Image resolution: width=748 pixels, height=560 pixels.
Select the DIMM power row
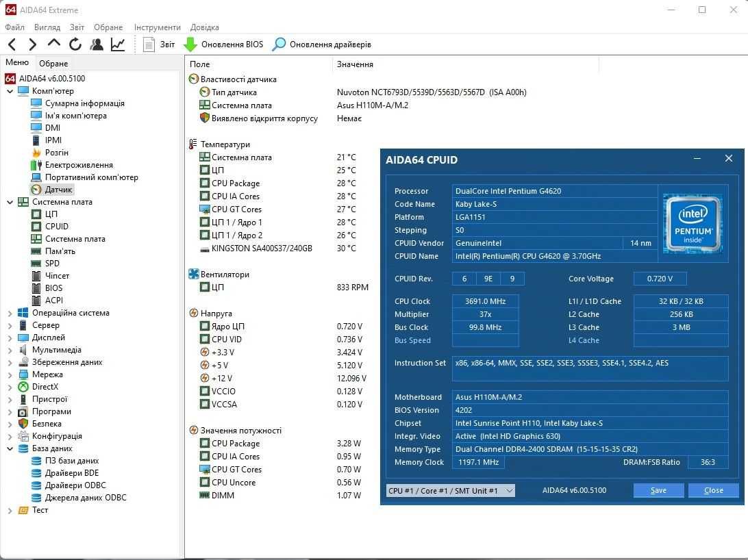[x=280, y=496]
